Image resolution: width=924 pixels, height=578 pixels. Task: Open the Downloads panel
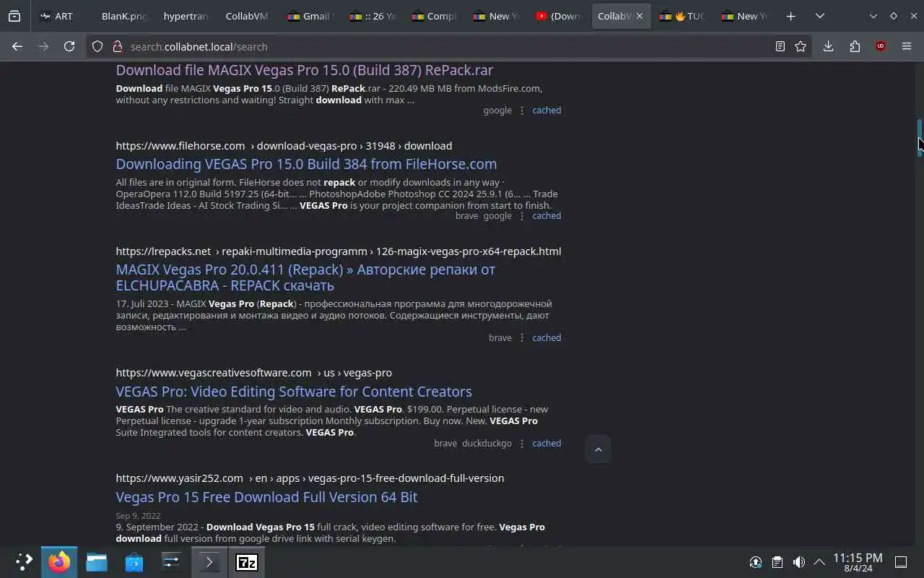tap(828, 46)
